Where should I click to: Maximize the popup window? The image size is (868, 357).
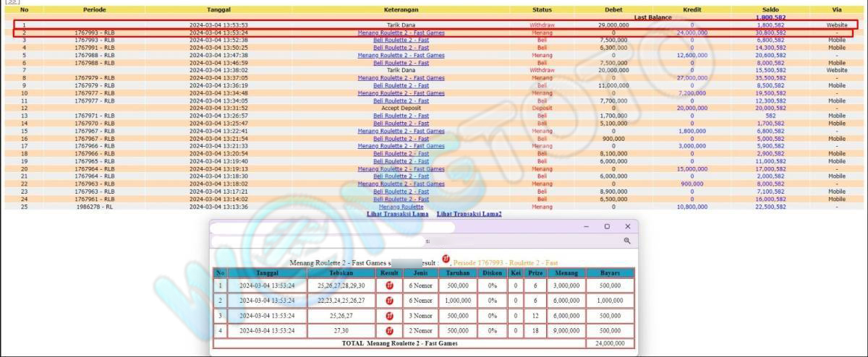[x=607, y=227]
